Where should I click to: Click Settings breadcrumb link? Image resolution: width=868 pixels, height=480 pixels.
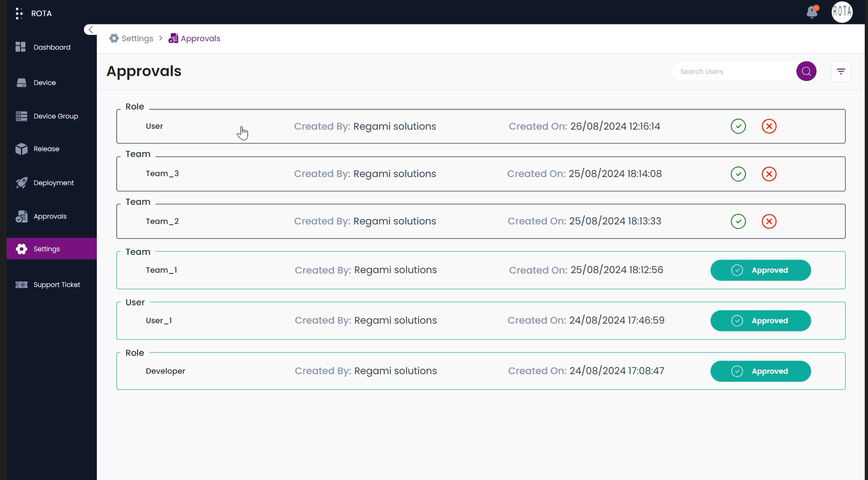(x=138, y=39)
